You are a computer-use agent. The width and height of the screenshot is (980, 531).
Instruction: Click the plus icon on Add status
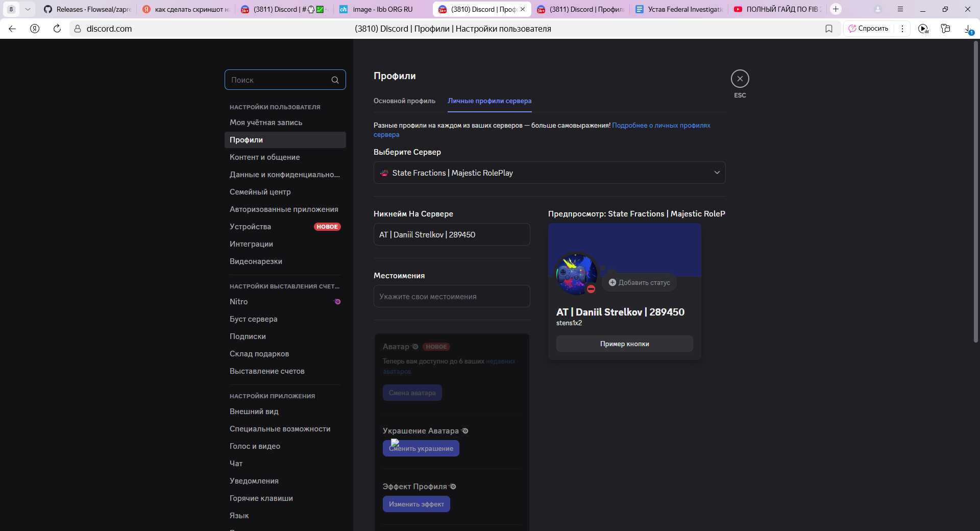click(x=612, y=282)
